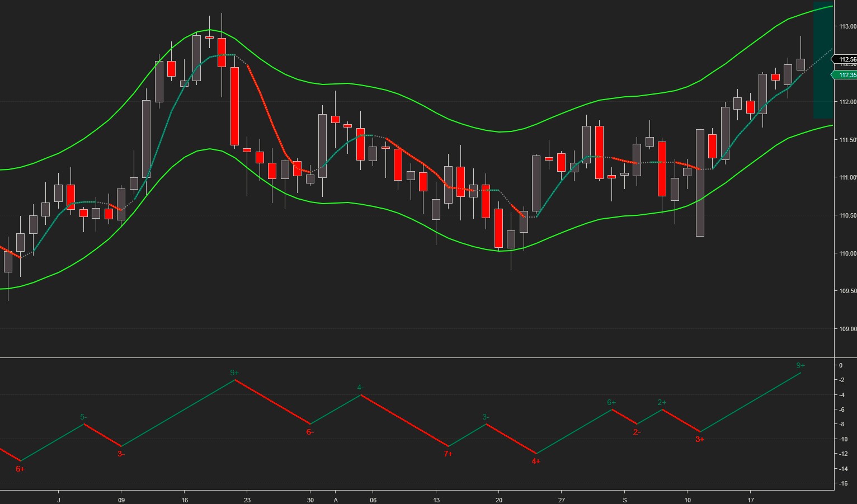Image resolution: width=857 pixels, height=504 pixels.
Task: Click the 111.00 price axis label
Action: (847, 178)
